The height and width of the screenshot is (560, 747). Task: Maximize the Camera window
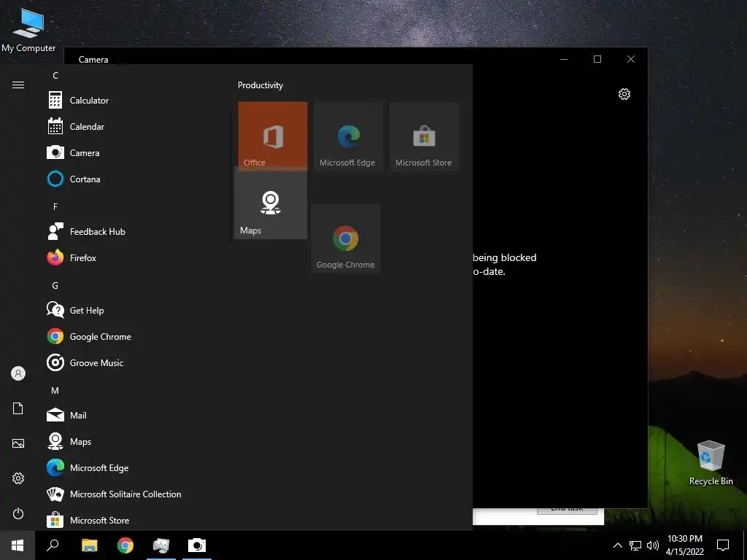(x=597, y=59)
